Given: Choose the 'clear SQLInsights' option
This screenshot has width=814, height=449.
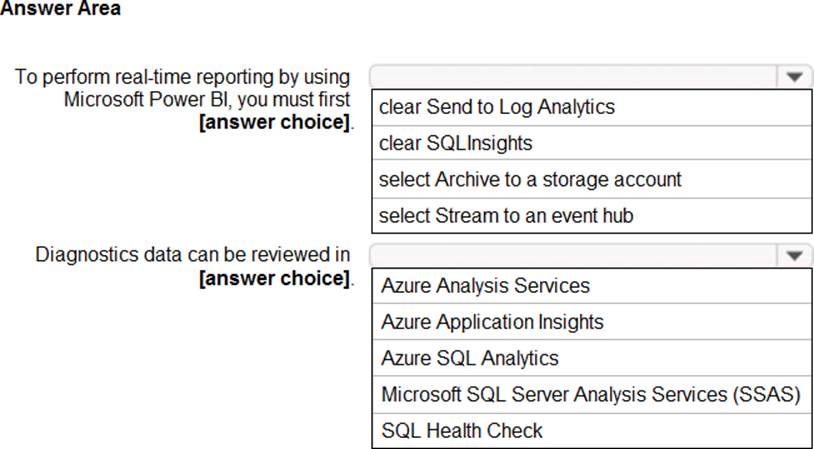Looking at the screenshot, I should [x=456, y=143].
